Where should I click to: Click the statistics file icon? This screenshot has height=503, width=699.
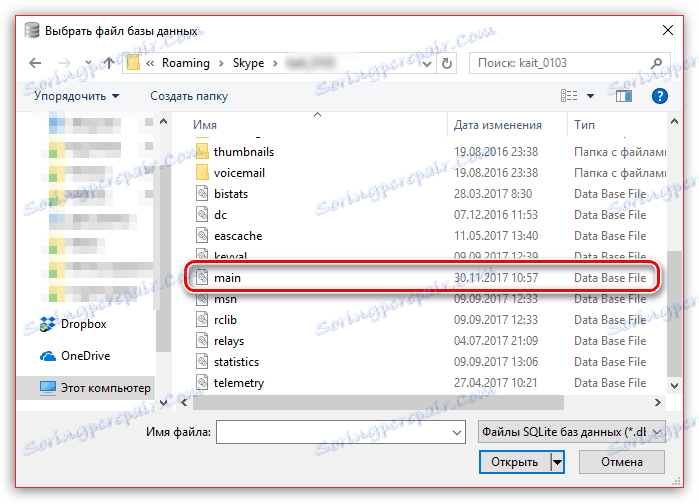tap(202, 361)
